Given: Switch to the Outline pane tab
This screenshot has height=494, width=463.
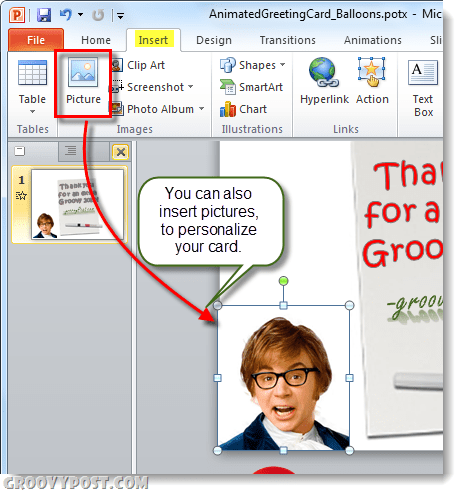Looking at the screenshot, I should [70, 151].
